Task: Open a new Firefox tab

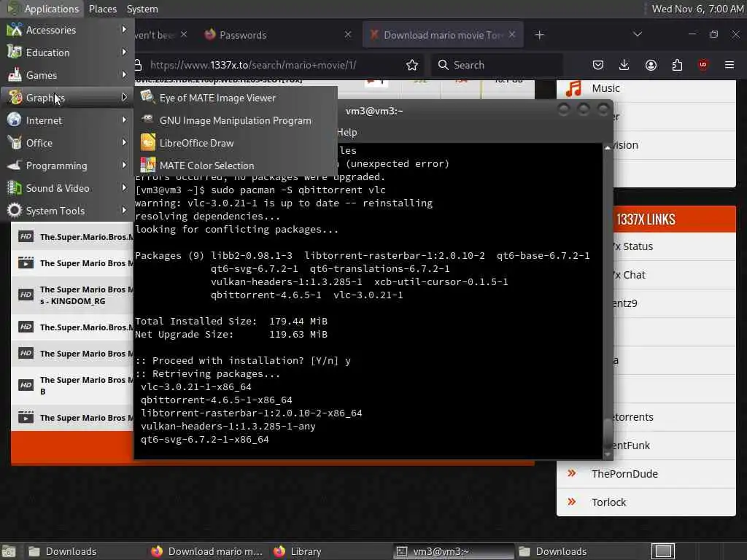Action: pos(539,35)
